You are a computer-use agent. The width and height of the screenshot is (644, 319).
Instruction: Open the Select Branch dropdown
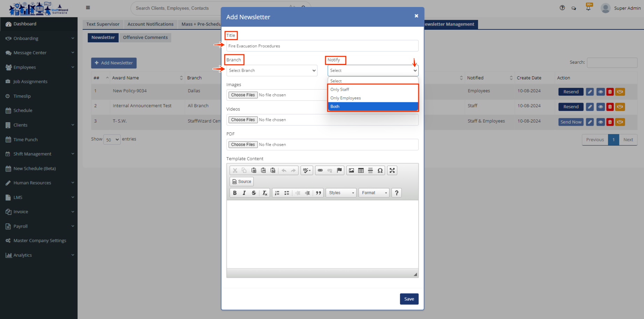tap(272, 70)
